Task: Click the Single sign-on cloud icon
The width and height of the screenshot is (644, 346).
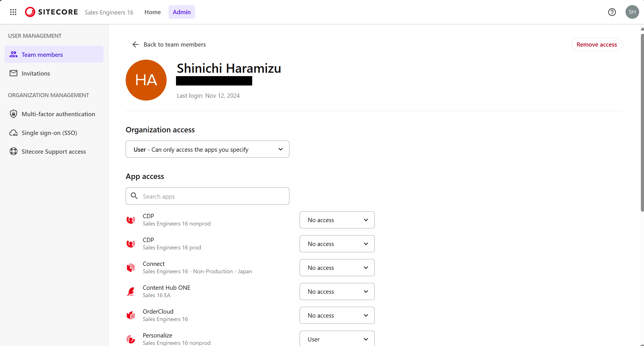Action: tap(13, 133)
